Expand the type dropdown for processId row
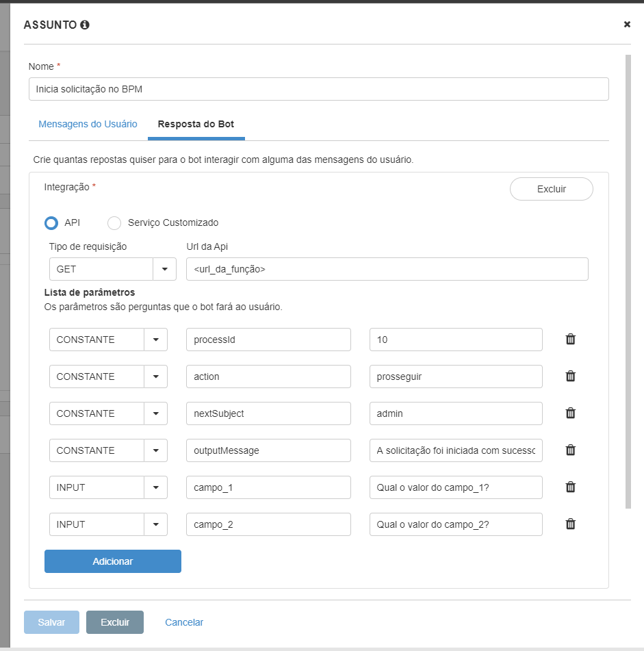Image resolution: width=644 pixels, height=651 pixels. pyautogui.click(x=155, y=340)
